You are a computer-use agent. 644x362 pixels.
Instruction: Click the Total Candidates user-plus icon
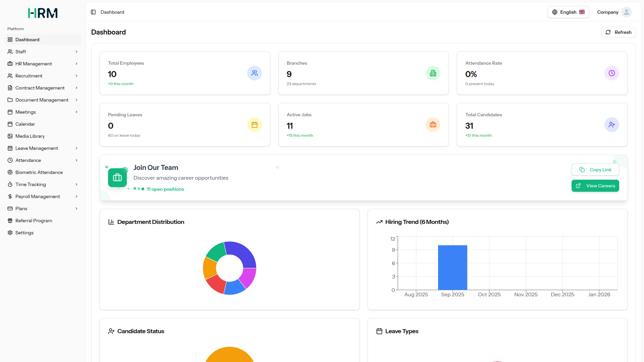tap(611, 125)
